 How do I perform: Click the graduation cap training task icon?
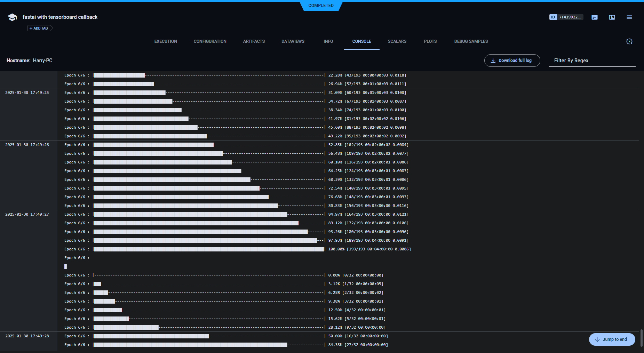(12, 17)
